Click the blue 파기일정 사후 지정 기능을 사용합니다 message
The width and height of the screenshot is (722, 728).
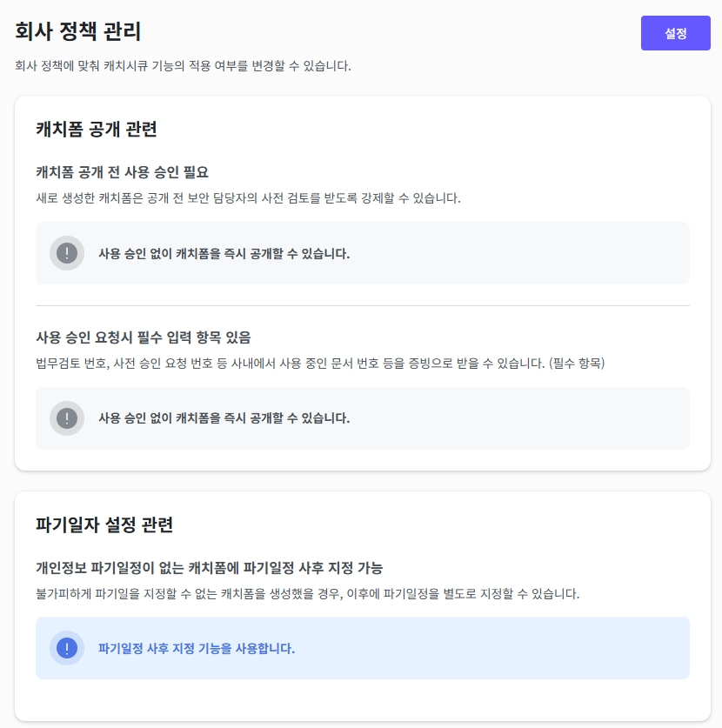tap(197, 649)
